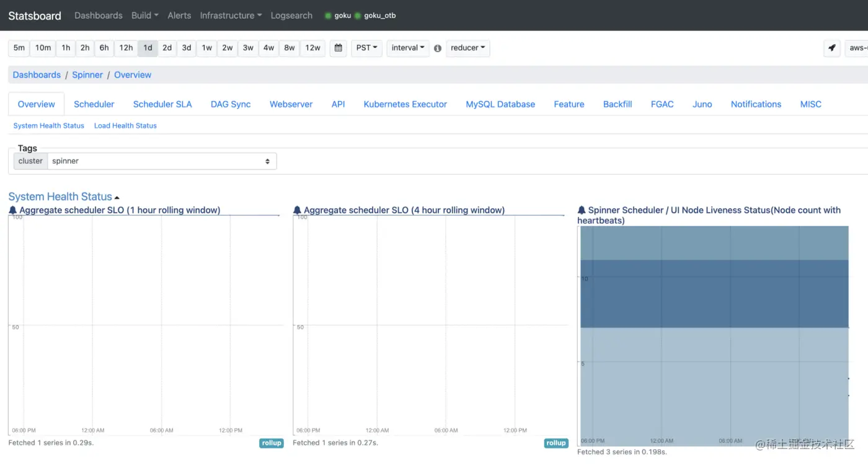Select the 6h time range
The height and width of the screenshot is (464, 868).
point(104,48)
